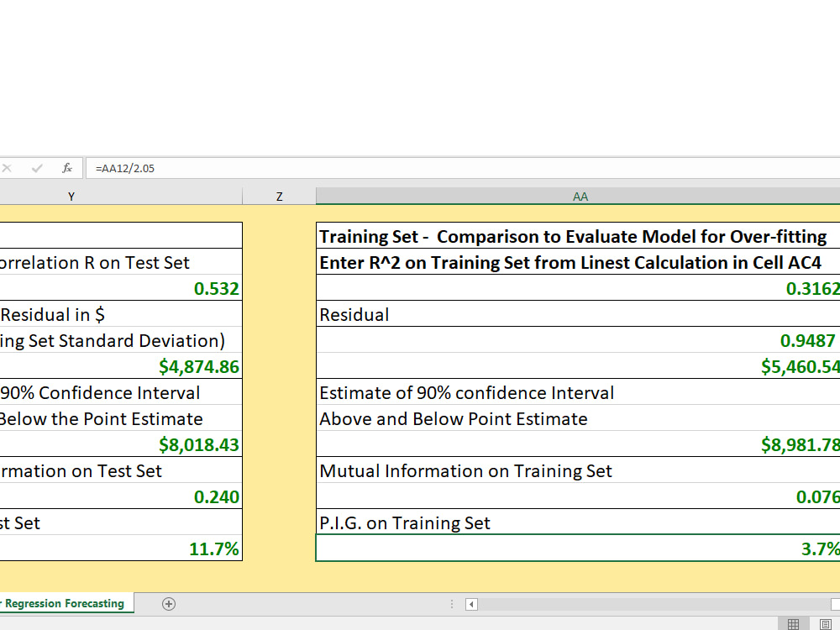Click the Residual in $ label cell

[121, 314]
